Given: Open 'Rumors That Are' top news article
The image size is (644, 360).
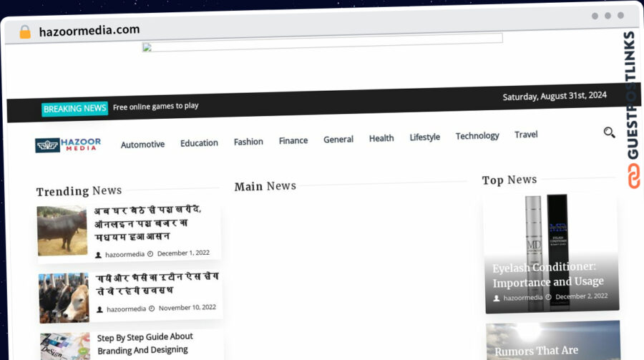Looking at the screenshot, I should [x=536, y=351].
